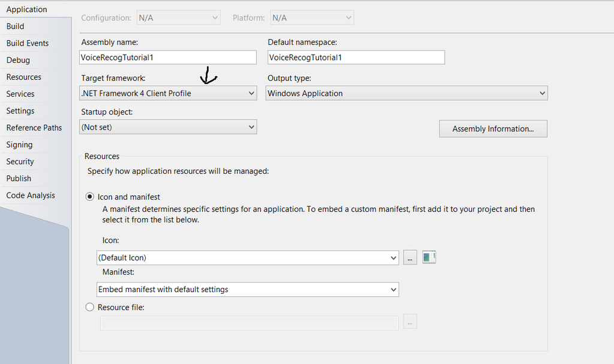Open the Icon selection combo box

point(248,258)
